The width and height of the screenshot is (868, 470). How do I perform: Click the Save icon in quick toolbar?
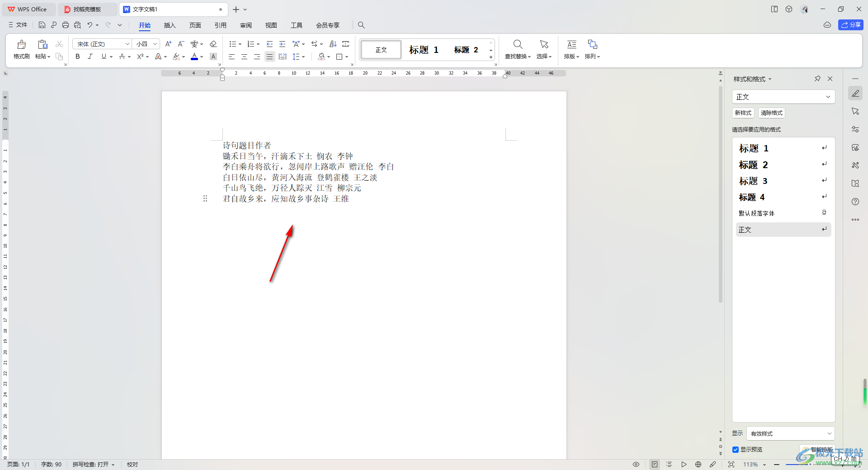pos(42,25)
